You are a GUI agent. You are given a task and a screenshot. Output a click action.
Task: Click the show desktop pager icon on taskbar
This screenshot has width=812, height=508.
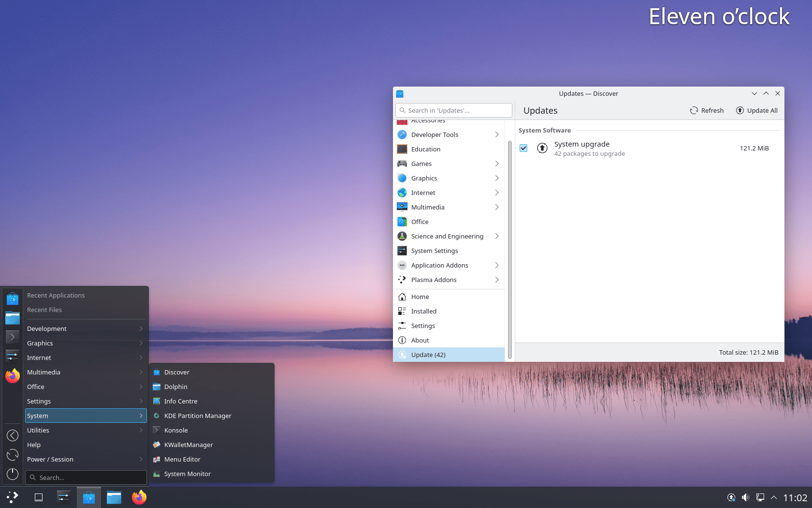[x=39, y=497]
